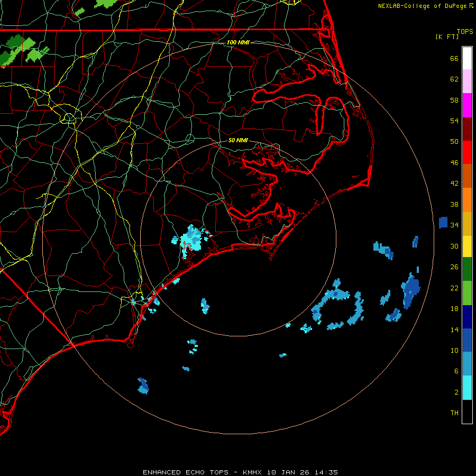This screenshot has height=476, width=476.
Task: Click the 100 NMI range ring label
Action: click(238, 42)
